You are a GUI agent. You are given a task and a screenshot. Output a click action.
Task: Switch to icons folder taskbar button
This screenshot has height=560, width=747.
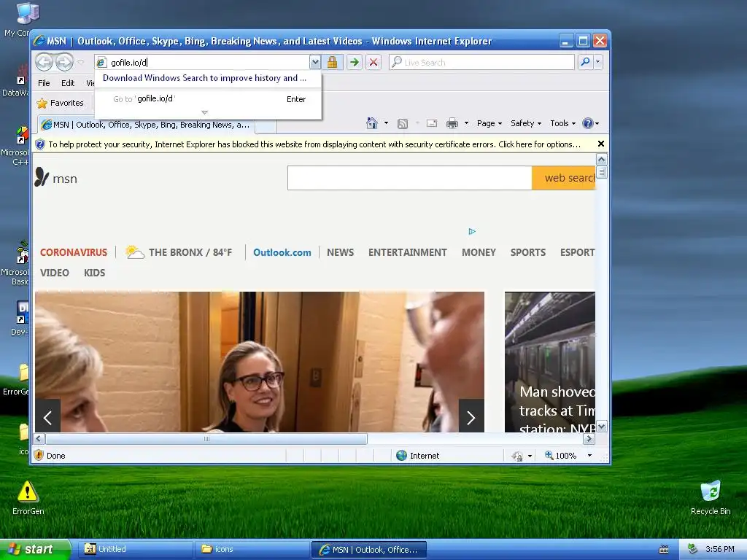251,550
